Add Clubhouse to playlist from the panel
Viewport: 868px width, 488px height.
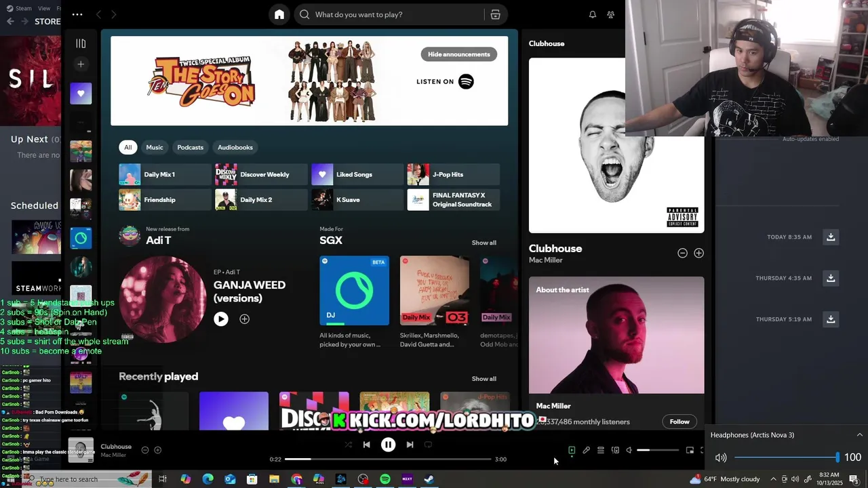[698, 253]
